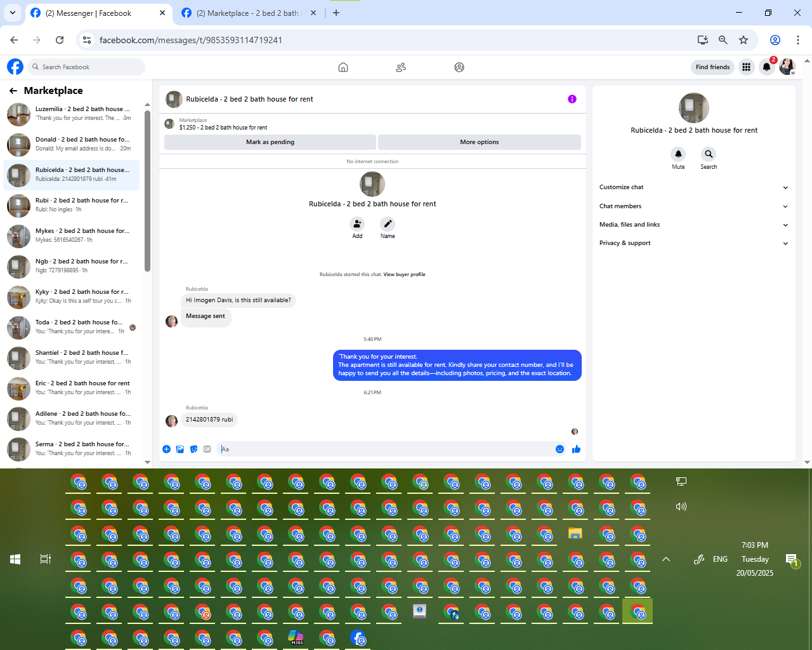Open Rubi conversation saying No ingles
The height and width of the screenshot is (650, 812).
coord(71,206)
